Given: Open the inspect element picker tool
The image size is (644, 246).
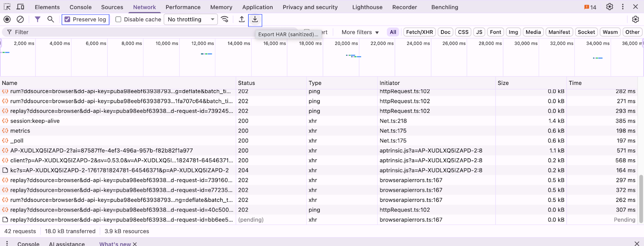Looking at the screenshot, I should (x=7, y=7).
